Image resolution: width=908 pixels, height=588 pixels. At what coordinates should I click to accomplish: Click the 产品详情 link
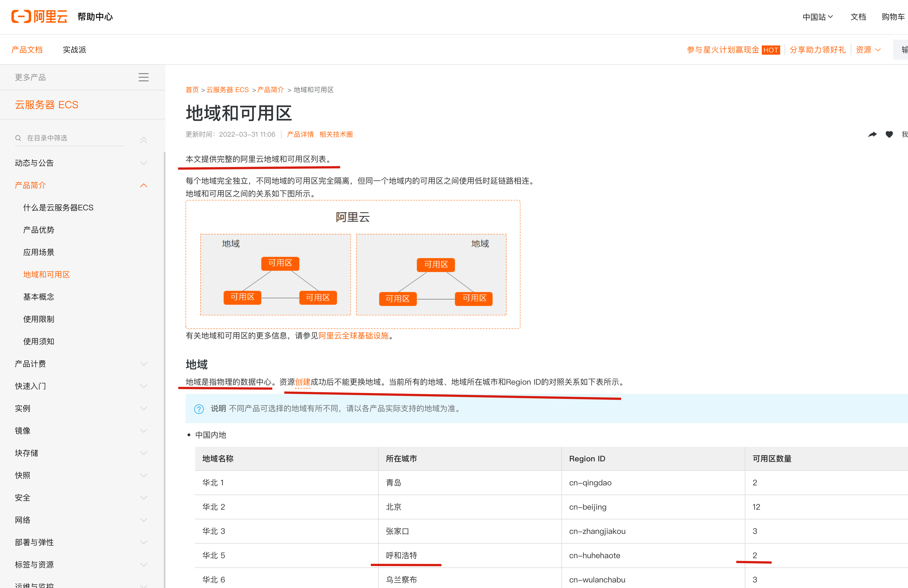click(300, 135)
